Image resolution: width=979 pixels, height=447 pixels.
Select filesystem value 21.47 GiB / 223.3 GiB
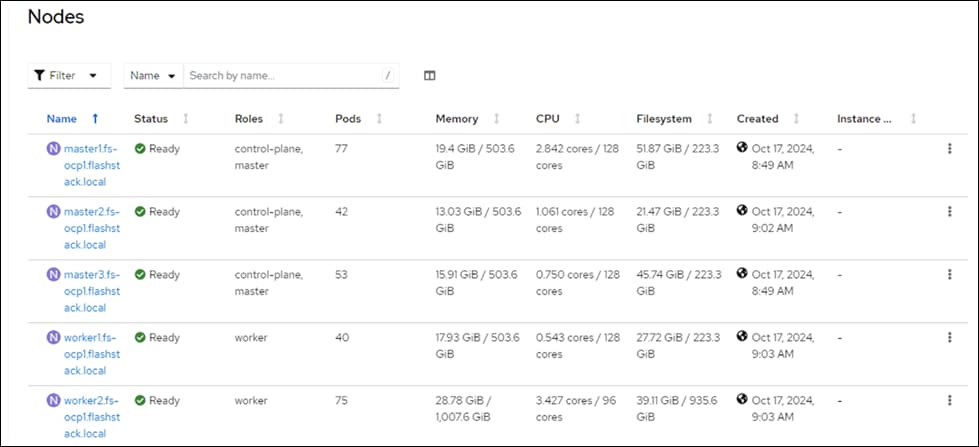679,220
